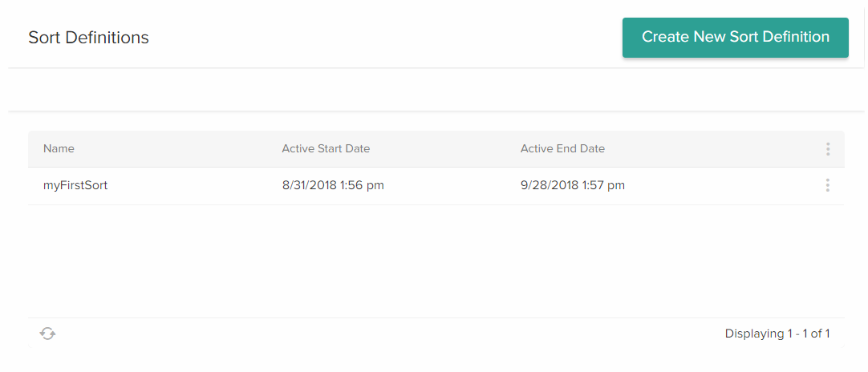Click Create New Sort Definition button

(735, 38)
